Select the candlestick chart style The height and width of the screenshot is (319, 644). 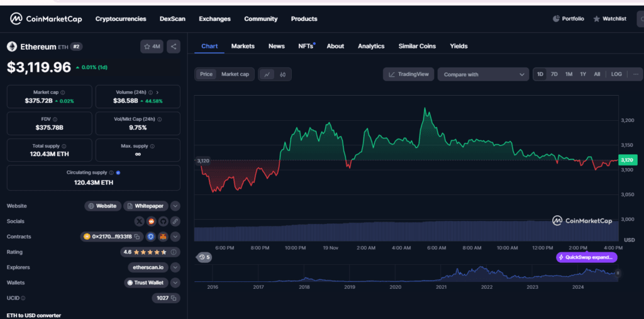(282, 74)
